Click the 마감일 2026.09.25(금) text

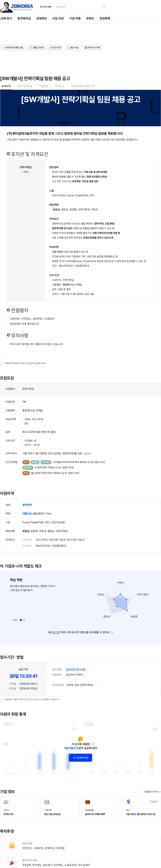(x=23, y=688)
